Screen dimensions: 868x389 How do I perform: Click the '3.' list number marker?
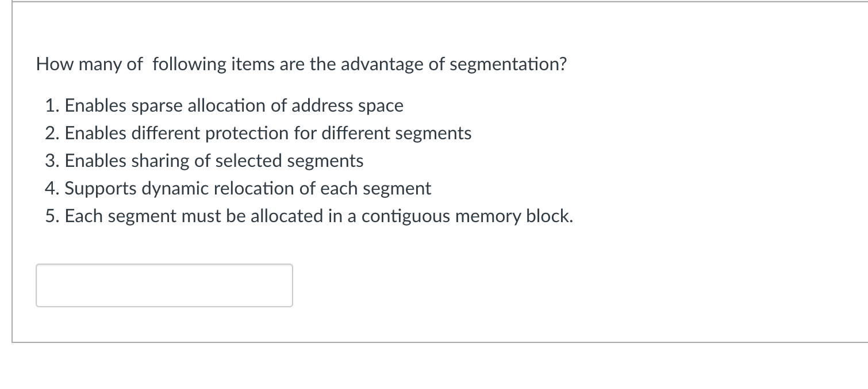[53, 161]
